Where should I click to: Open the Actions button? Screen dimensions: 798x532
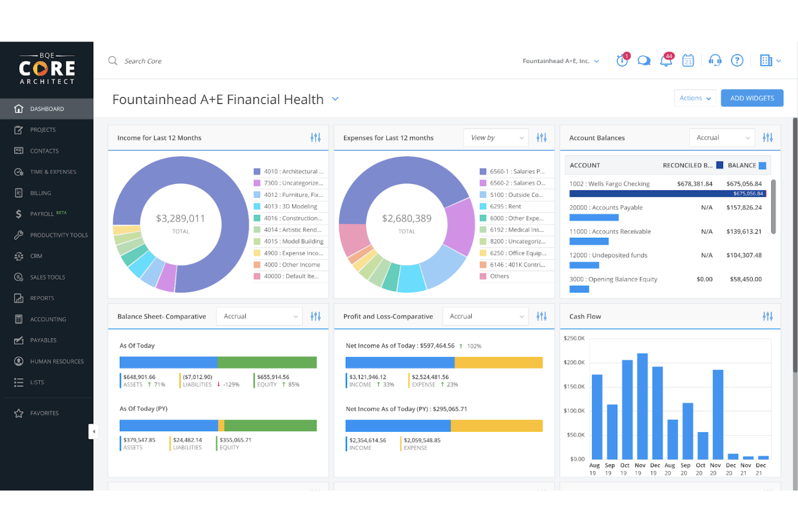[x=694, y=98]
